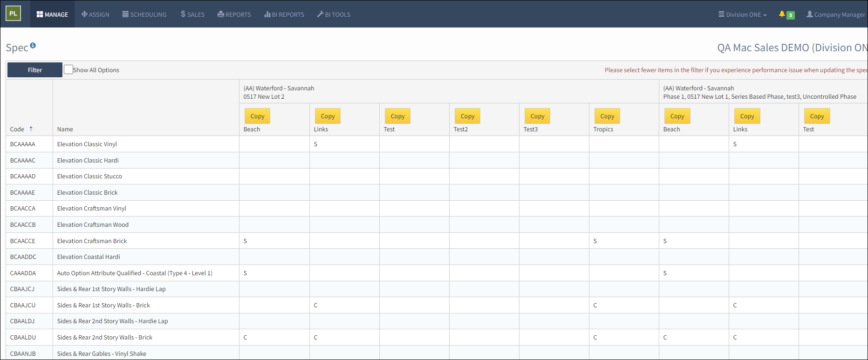Select Elevation Classic Vinyl name
The image size is (868, 360).
87,144
